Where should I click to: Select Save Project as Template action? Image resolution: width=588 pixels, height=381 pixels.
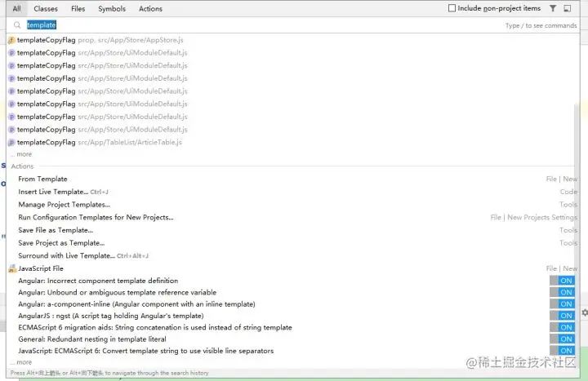coord(292,243)
